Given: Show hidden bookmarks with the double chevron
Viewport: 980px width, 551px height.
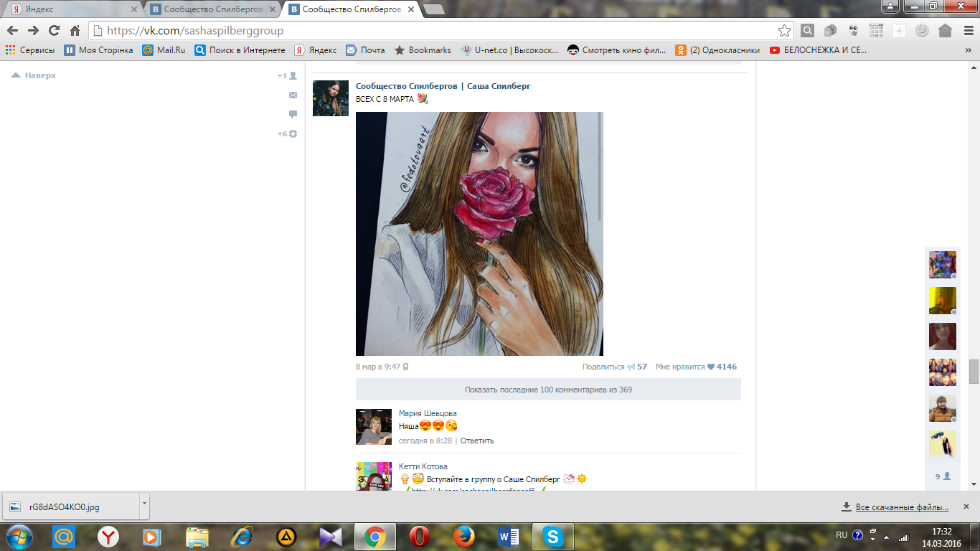Looking at the screenshot, I should (968, 50).
